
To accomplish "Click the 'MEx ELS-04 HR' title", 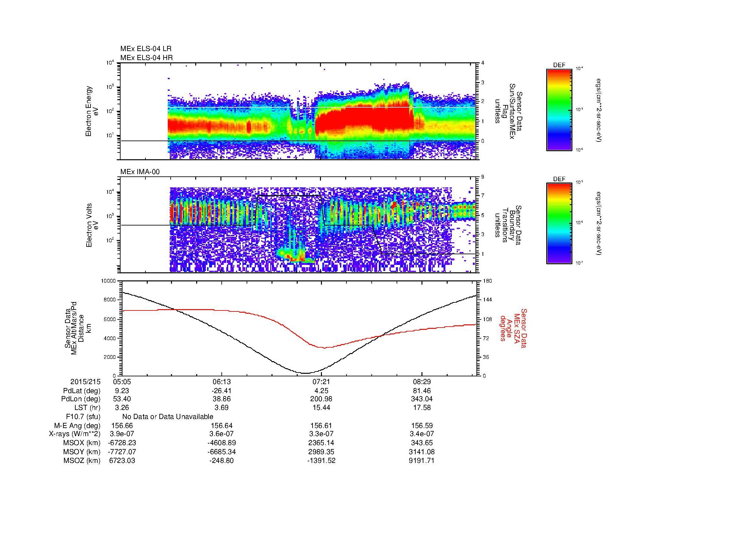I will tap(146, 58).
